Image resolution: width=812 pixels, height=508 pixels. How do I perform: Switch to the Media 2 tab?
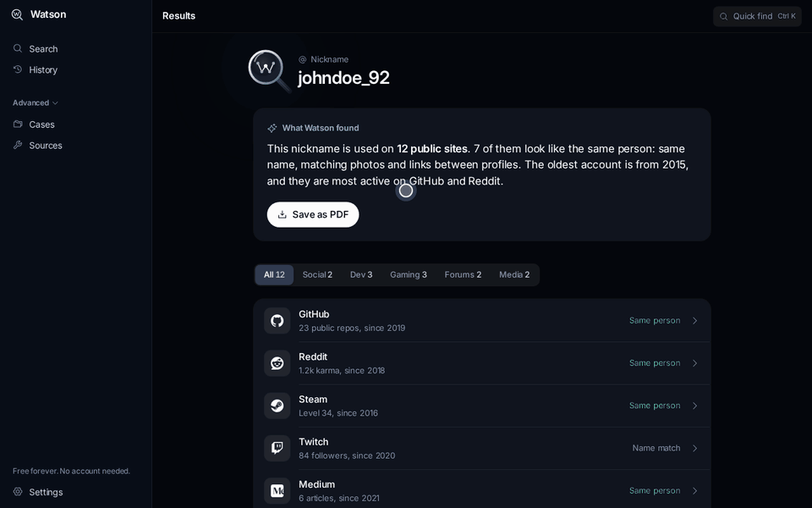[514, 274]
